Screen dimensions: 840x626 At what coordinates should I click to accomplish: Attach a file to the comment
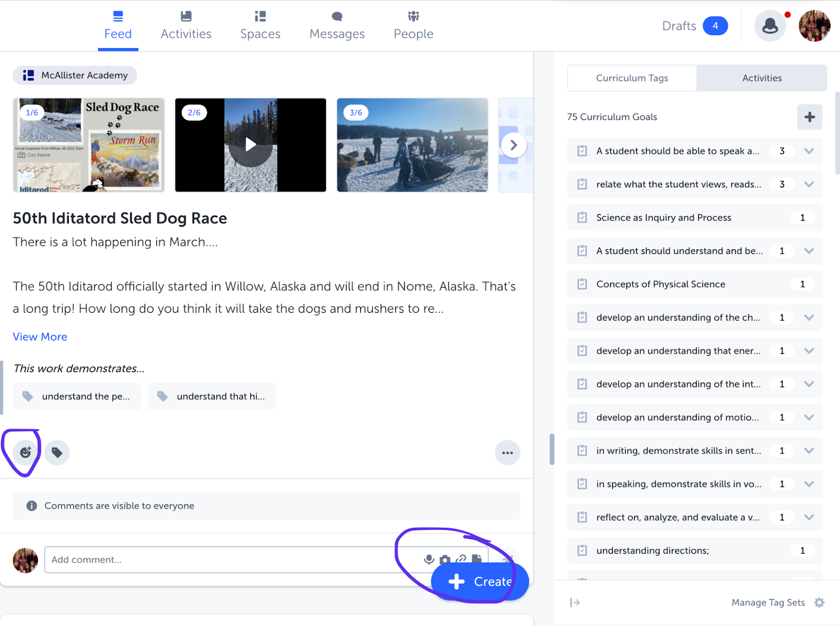click(x=477, y=559)
